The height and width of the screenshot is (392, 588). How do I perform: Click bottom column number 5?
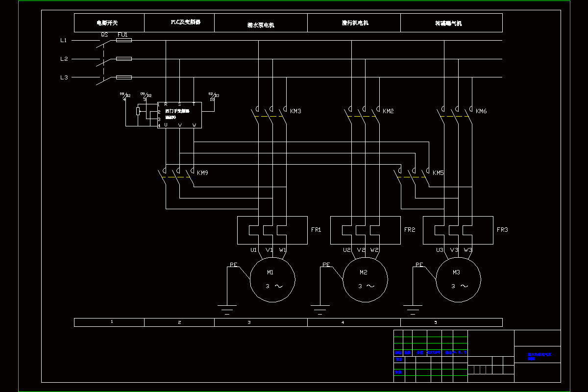tap(435, 322)
